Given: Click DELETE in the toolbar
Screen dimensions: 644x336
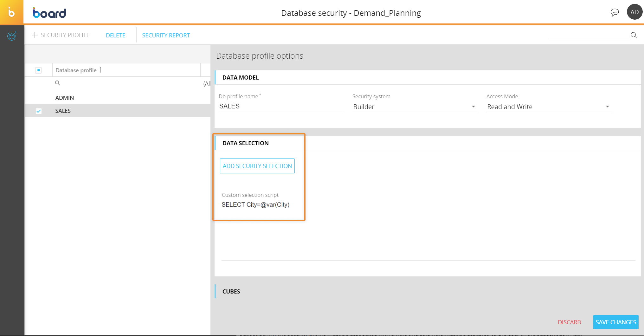Looking at the screenshot, I should pos(115,36).
